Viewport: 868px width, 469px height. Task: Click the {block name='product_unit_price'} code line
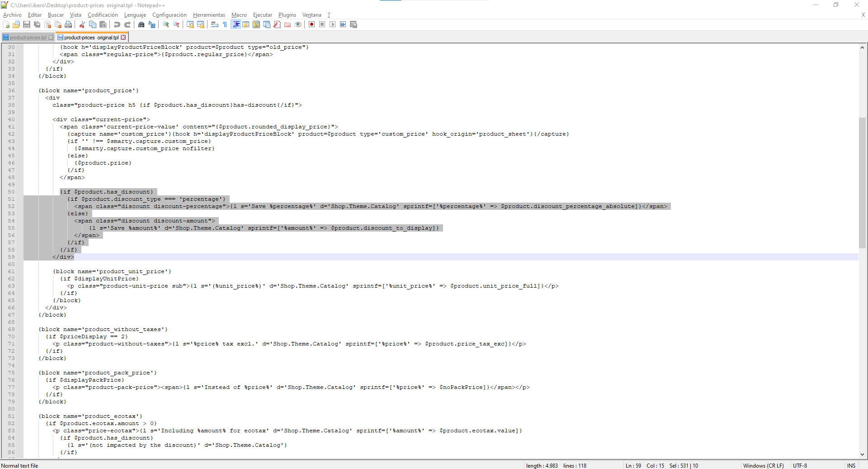point(112,271)
